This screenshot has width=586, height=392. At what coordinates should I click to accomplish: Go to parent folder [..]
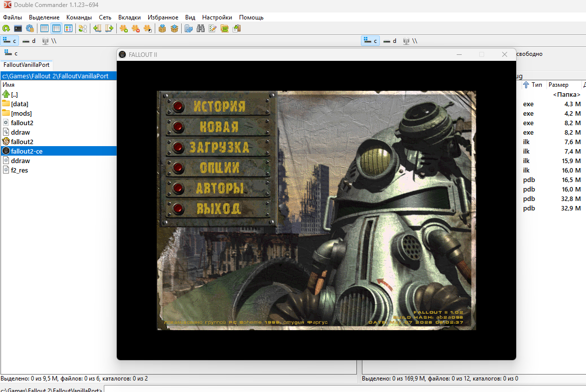tap(59, 94)
